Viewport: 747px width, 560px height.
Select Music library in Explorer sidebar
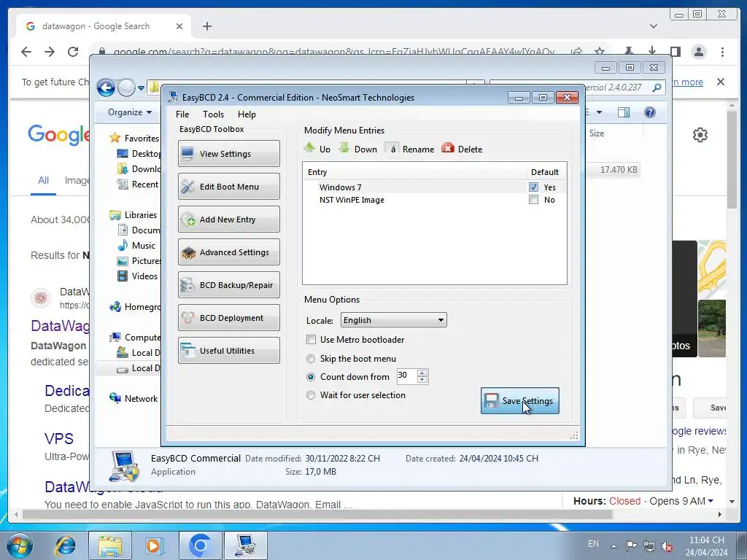[144, 246]
